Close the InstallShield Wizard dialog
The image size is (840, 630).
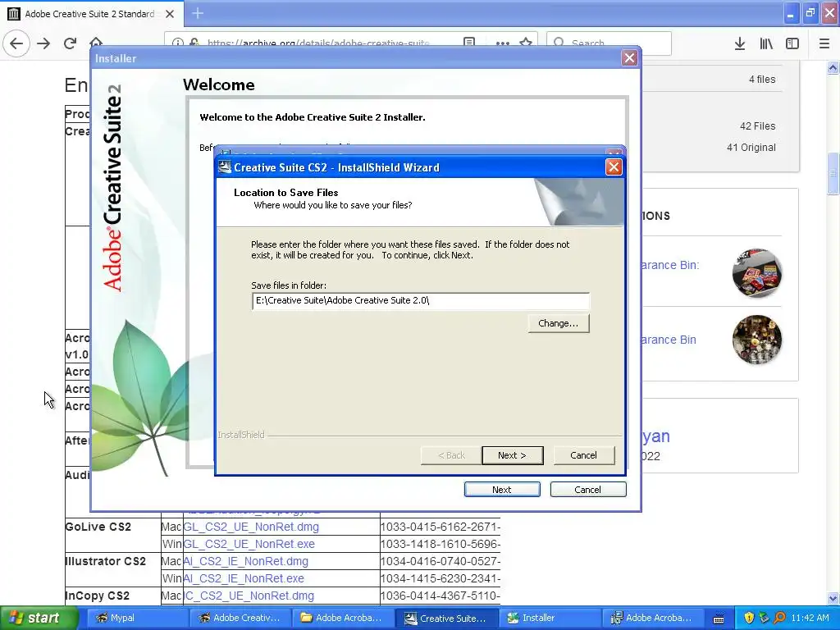(x=614, y=167)
